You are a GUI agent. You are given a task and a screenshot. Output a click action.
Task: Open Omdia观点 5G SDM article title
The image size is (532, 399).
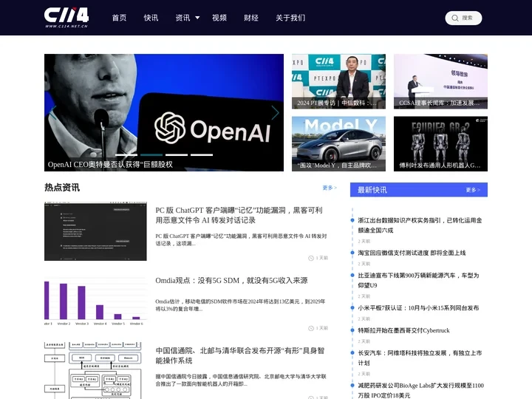pyautogui.click(x=231, y=281)
